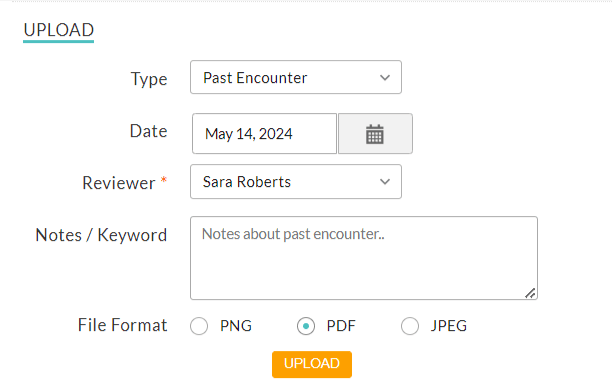Select the PDF file format
The image size is (612, 391).
point(306,326)
